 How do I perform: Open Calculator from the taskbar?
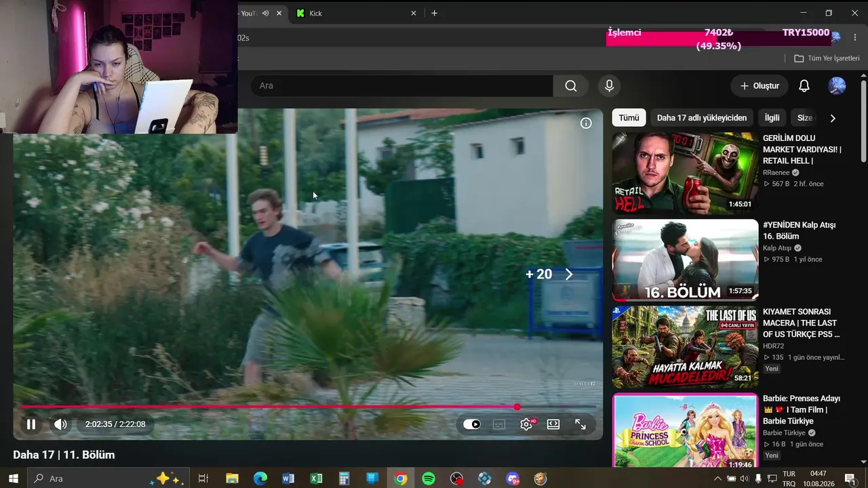344,479
